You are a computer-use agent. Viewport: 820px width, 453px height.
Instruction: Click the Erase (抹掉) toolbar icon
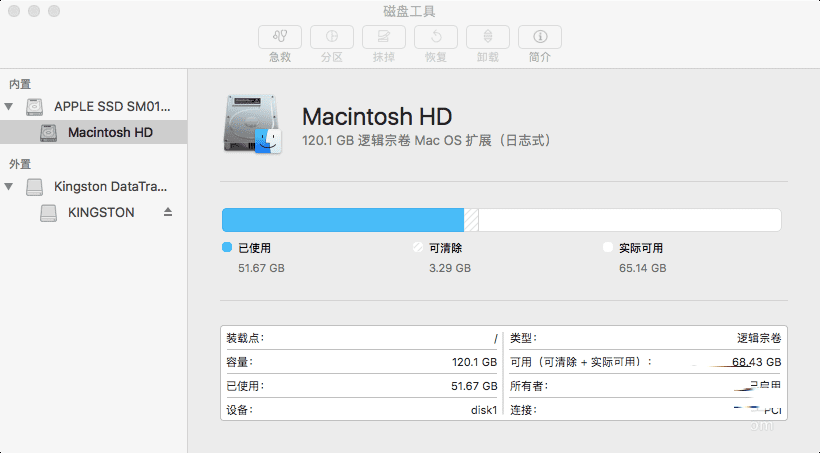click(384, 37)
